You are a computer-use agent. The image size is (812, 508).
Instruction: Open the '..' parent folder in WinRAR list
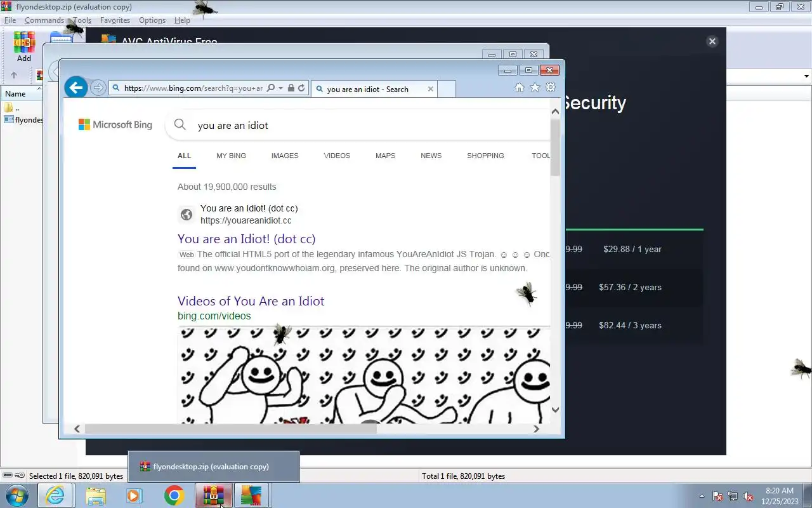(x=12, y=107)
